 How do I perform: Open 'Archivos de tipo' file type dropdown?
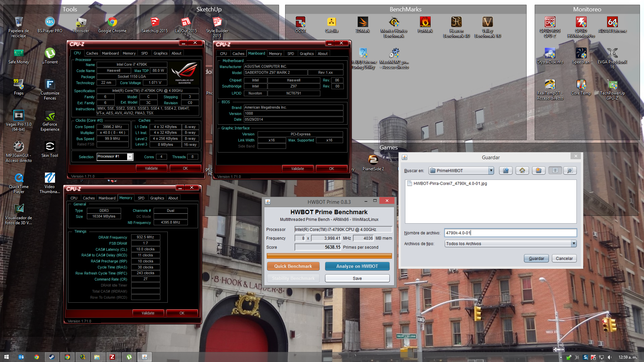[574, 244]
